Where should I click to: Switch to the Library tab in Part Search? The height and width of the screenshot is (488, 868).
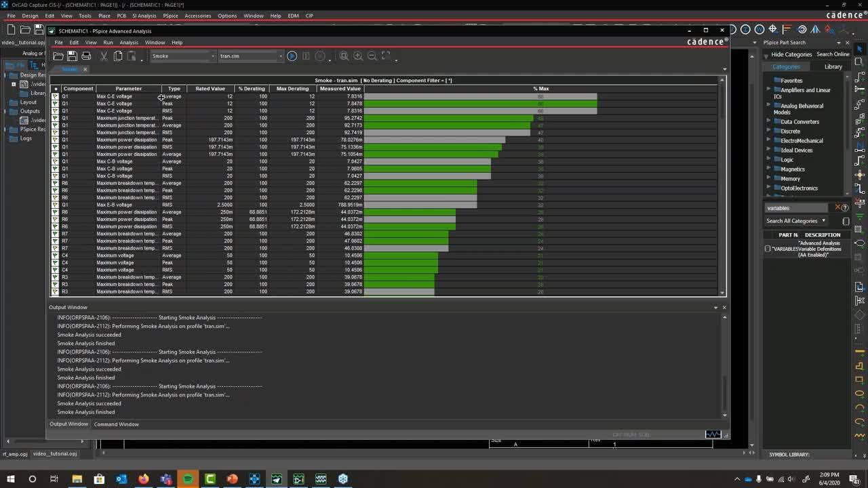[x=833, y=66]
